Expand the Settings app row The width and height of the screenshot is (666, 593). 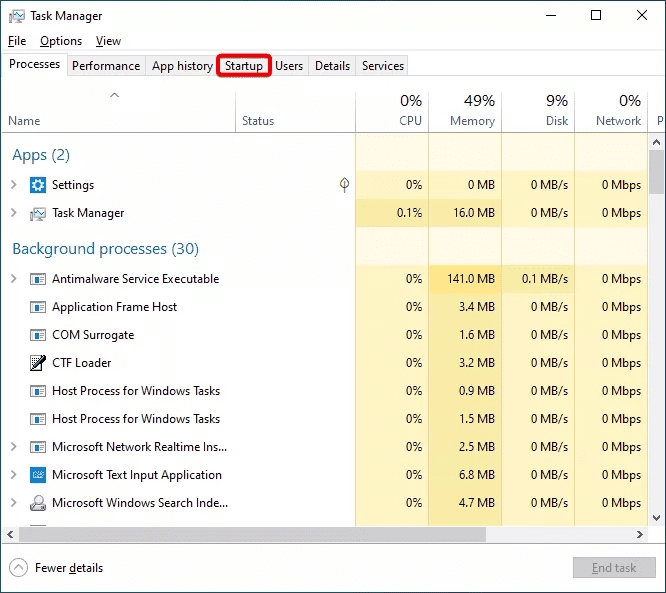14,185
